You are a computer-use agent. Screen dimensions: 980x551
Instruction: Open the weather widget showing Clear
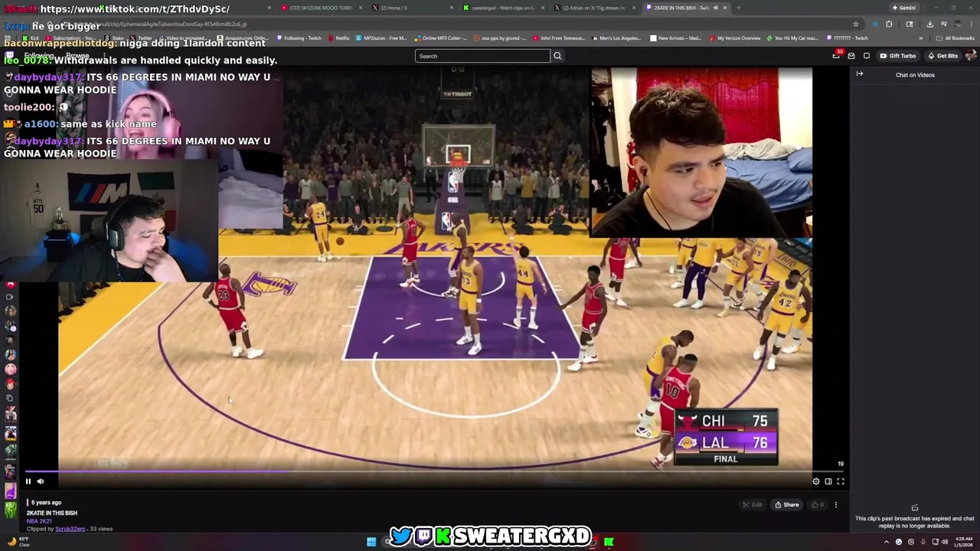(x=18, y=542)
